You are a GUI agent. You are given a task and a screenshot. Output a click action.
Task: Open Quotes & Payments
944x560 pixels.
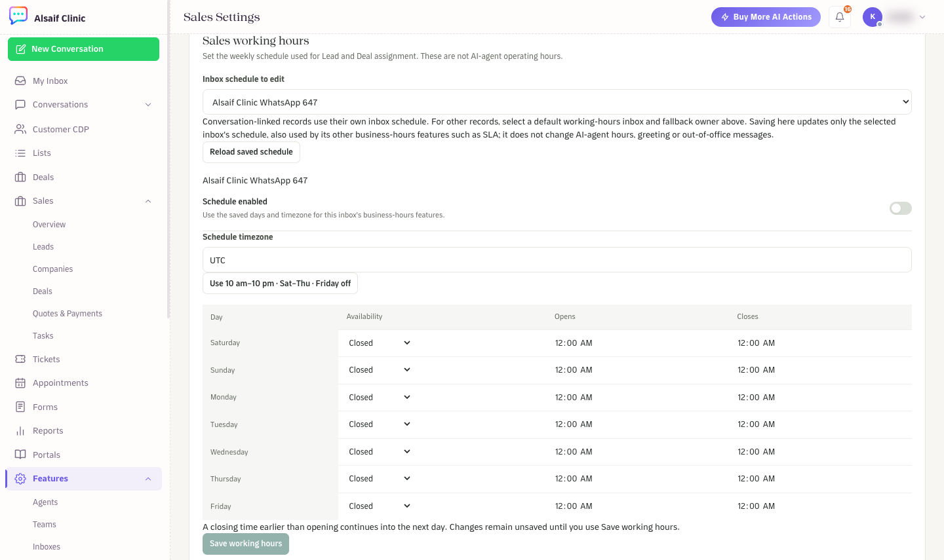(68, 314)
